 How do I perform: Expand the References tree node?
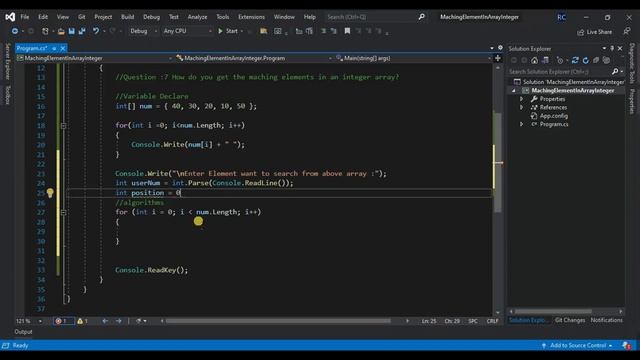521,107
